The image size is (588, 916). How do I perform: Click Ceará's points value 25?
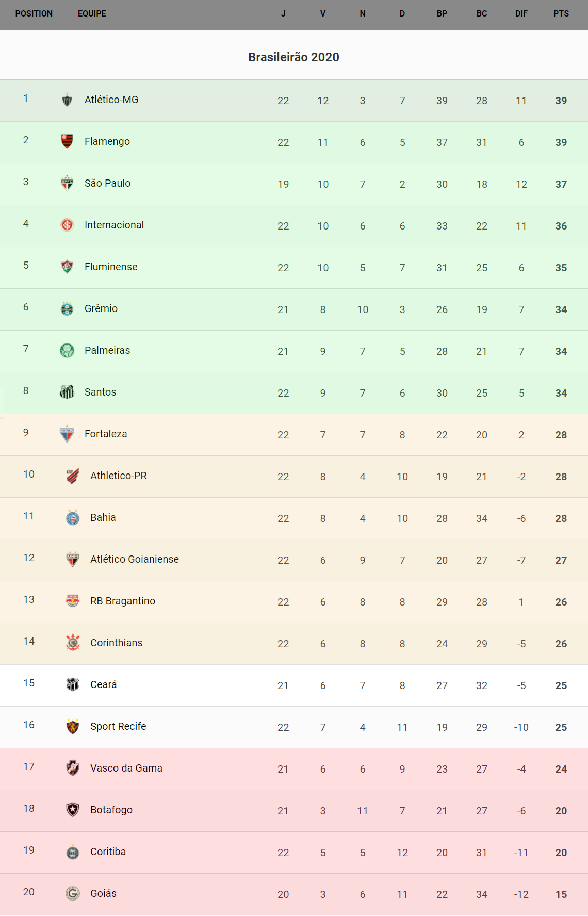(561, 685)
